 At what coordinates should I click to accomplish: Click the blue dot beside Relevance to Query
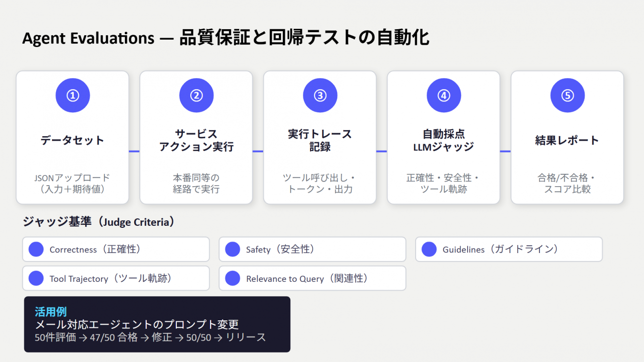pyautogui.click(x=232, y=278)
